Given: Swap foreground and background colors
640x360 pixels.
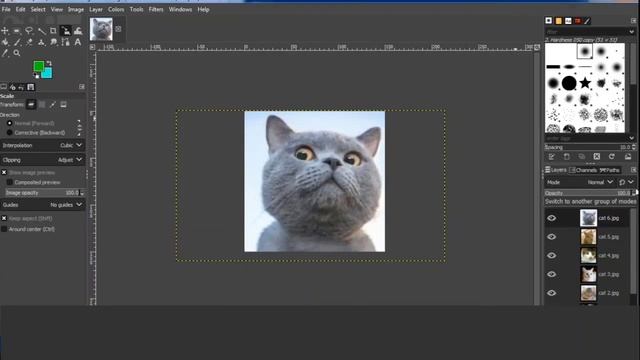Looking at the screenshot, I should pyautogui.click(x=49, y=63).
